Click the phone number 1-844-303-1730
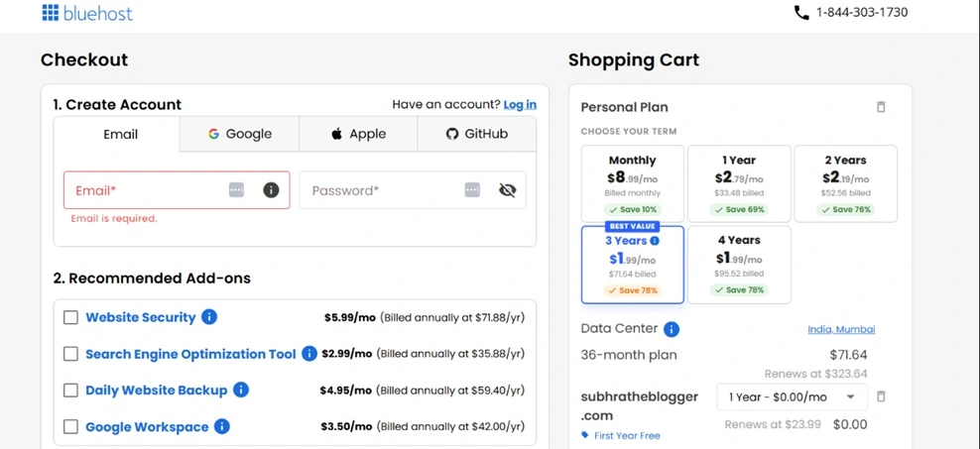 (862, 13)
